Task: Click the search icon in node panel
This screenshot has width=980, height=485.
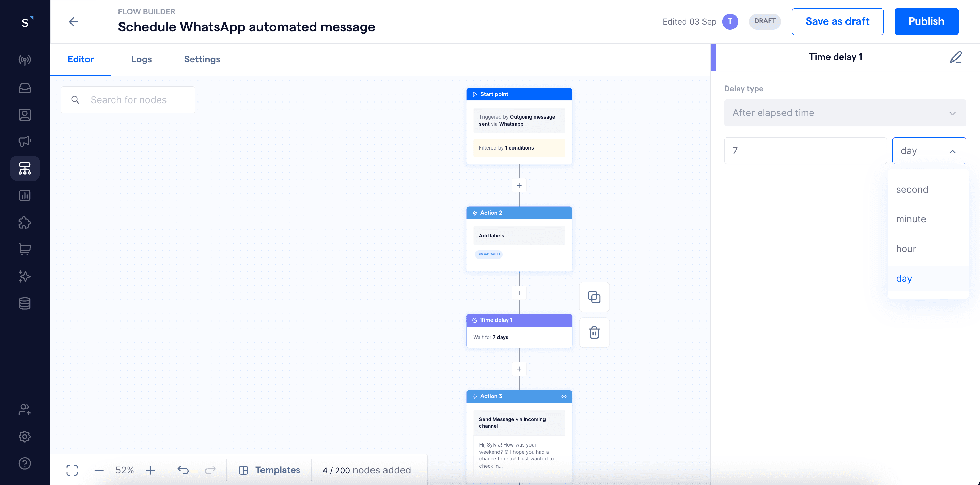Action: coord(75,99)
